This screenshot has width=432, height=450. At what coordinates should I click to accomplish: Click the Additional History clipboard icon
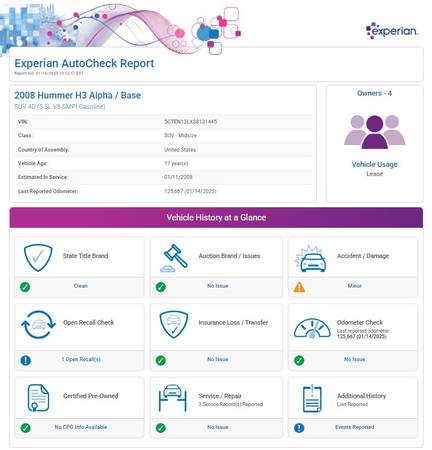click(312, 398)
